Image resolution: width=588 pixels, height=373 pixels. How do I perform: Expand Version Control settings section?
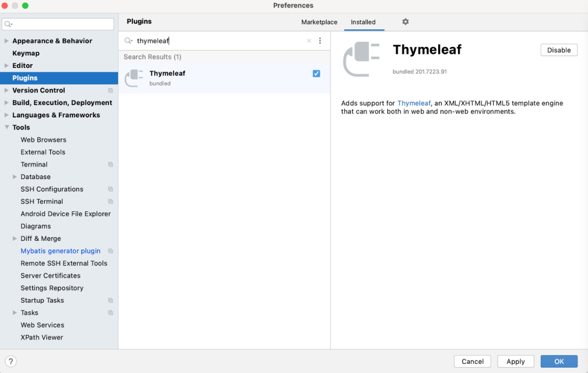(x=7, y=90)
